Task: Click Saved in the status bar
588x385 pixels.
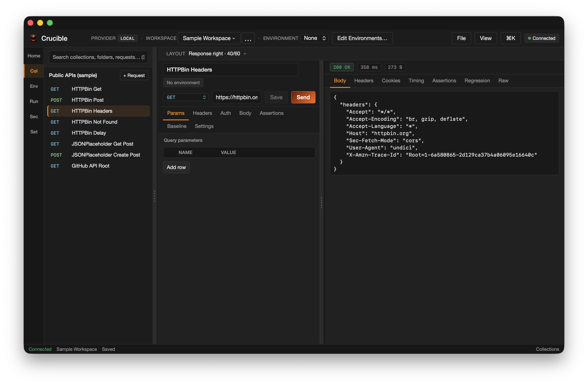Action: (x=108, y=349)
